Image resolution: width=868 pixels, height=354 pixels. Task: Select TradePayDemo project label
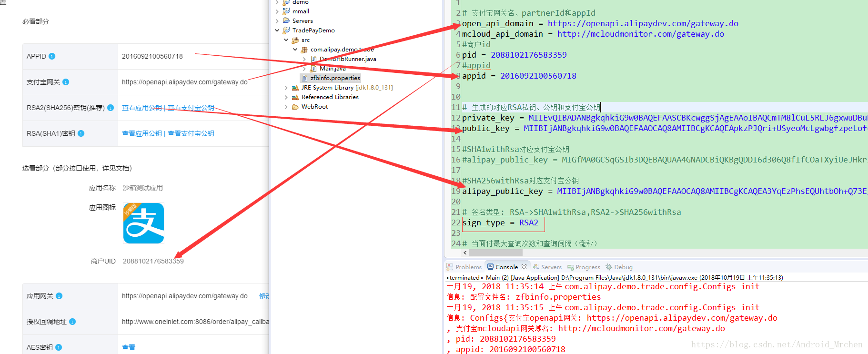pyautogui.click(x=313, y=30)
